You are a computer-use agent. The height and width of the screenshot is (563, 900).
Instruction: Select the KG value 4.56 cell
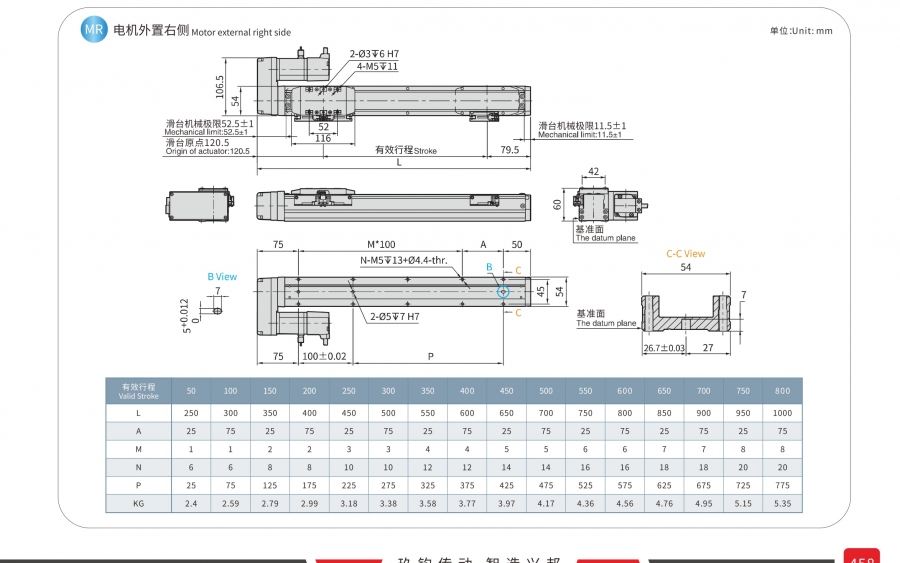click(624, 503)
